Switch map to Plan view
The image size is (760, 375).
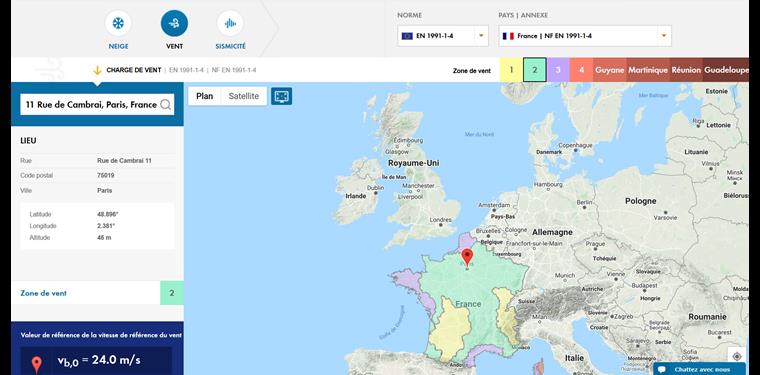coord(205,96)
